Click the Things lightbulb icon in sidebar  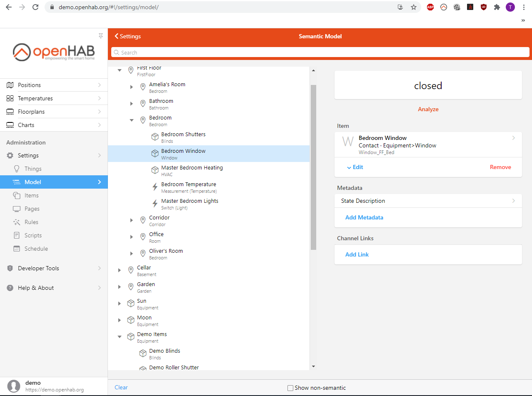(x=17, y=169)
